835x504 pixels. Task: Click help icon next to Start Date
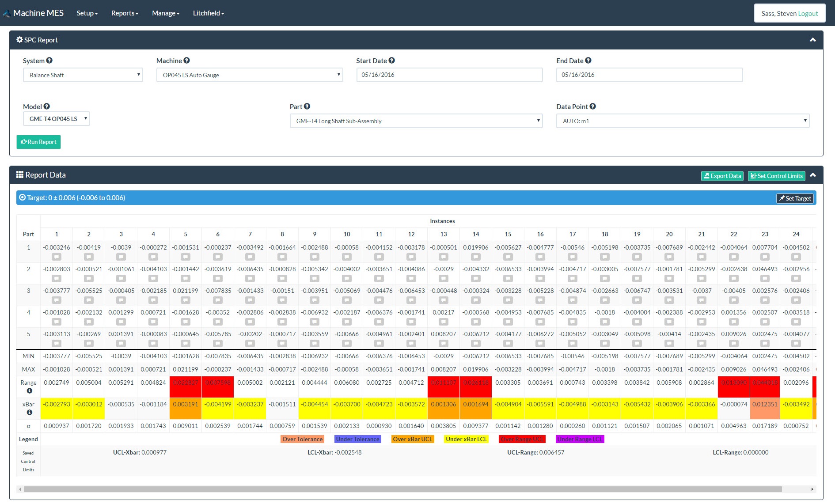coord(392,61)
